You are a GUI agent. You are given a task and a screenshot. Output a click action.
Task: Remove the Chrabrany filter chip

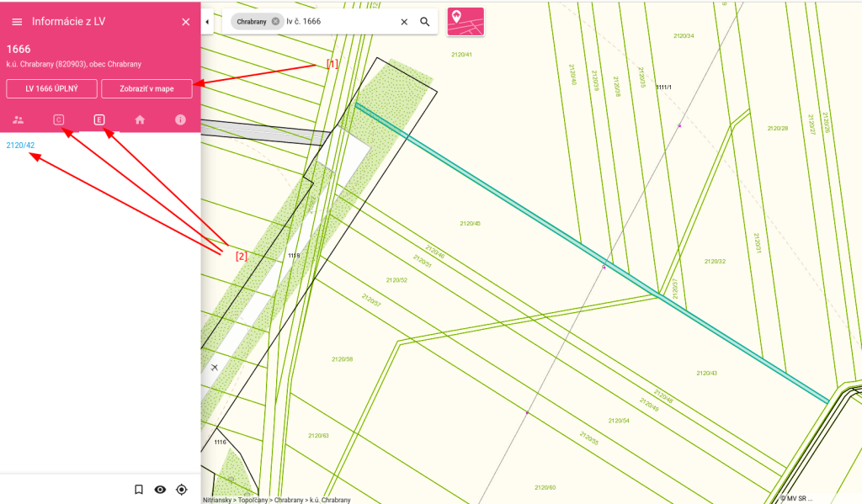275,22
